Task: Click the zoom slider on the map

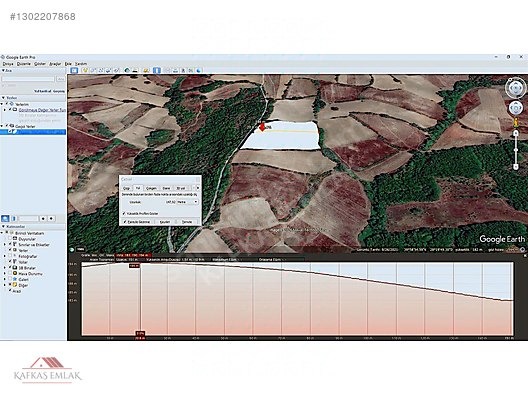Action: pyautogui.click(x=516, y=150)
